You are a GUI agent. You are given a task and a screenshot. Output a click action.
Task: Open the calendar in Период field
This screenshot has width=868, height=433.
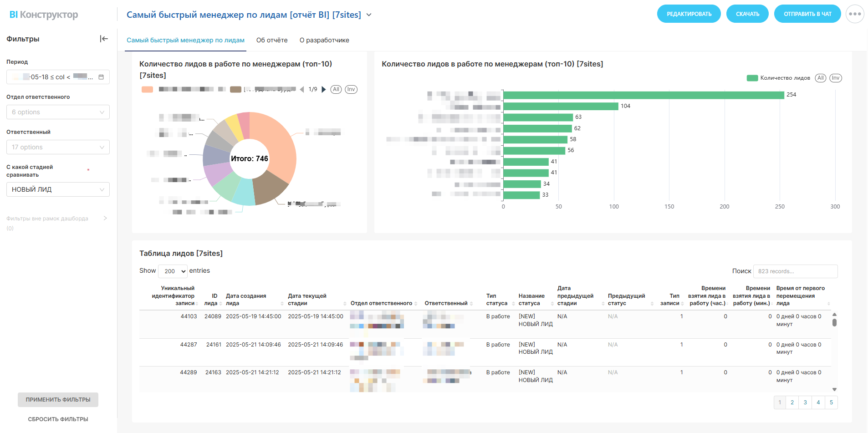coord(101,77)
